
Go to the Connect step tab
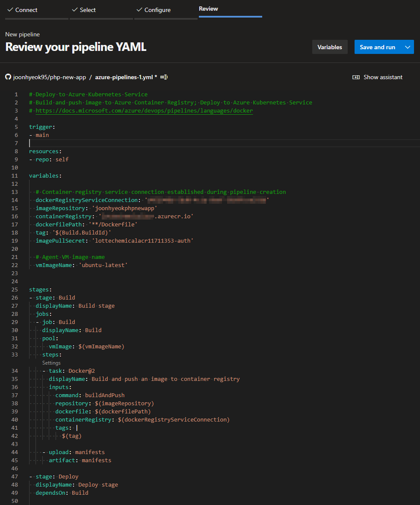click(37, 10)
